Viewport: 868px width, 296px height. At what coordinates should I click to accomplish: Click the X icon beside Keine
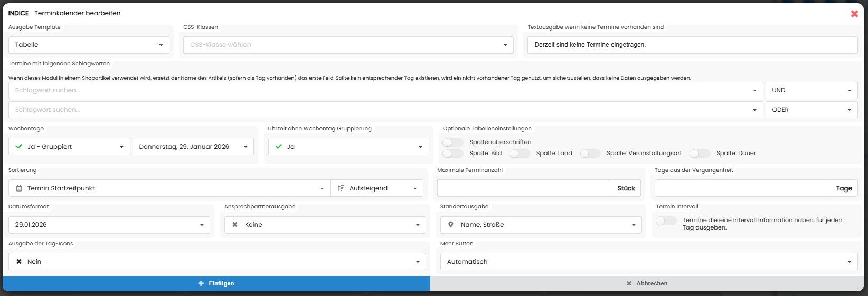[235, 225]
